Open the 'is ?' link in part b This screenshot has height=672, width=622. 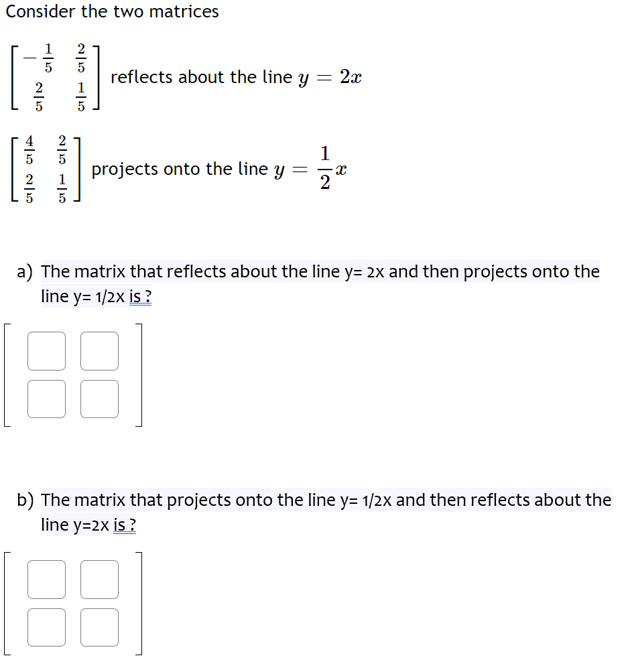(124, 525)
